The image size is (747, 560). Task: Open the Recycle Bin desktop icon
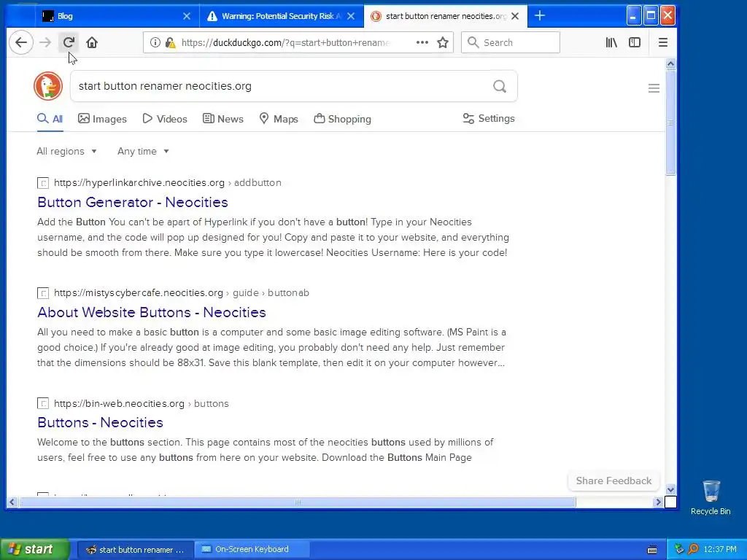tap(711, 497)
